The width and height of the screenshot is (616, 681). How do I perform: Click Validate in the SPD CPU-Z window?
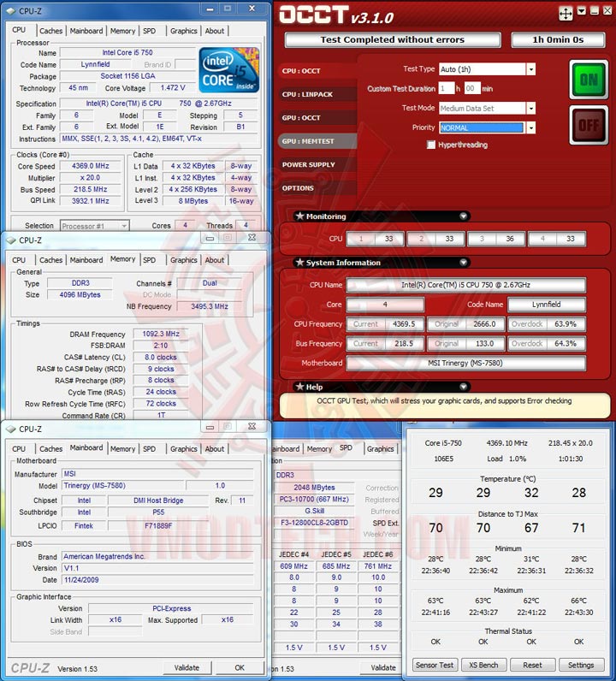[382, 667]
